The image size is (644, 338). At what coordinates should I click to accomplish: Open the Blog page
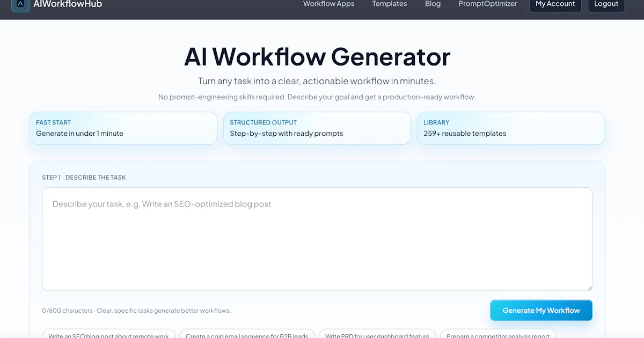433,4
